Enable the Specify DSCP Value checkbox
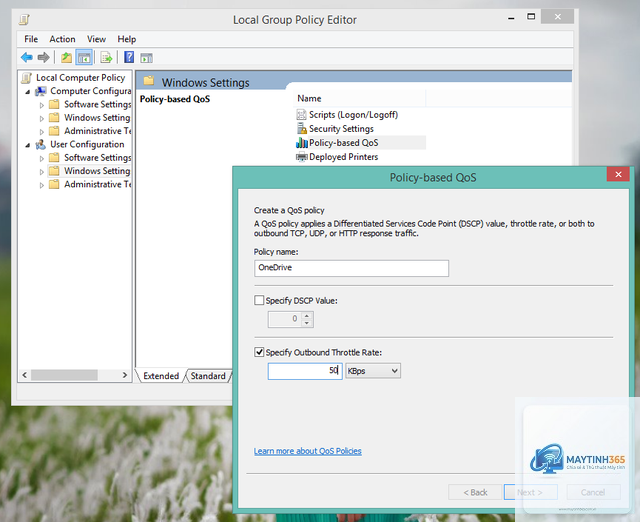 (259, 300)
